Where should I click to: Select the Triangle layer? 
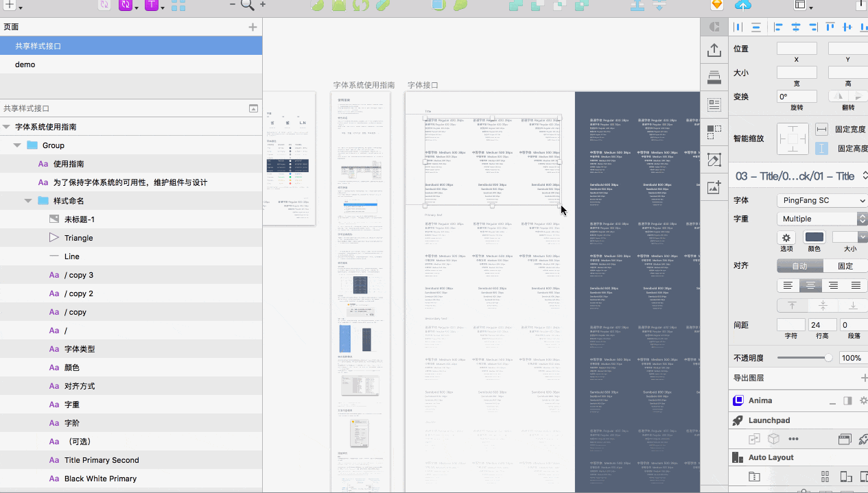pyautogui.click(x=131, y=238)
